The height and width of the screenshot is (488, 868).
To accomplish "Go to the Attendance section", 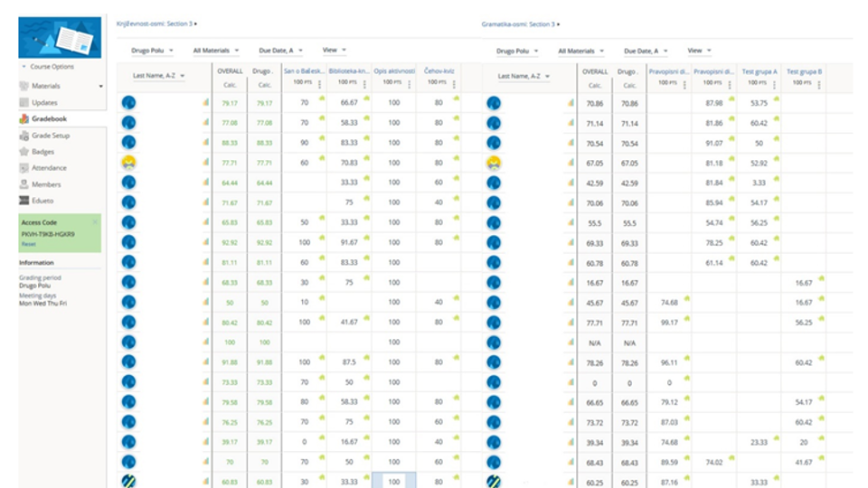I will [49, 168].
